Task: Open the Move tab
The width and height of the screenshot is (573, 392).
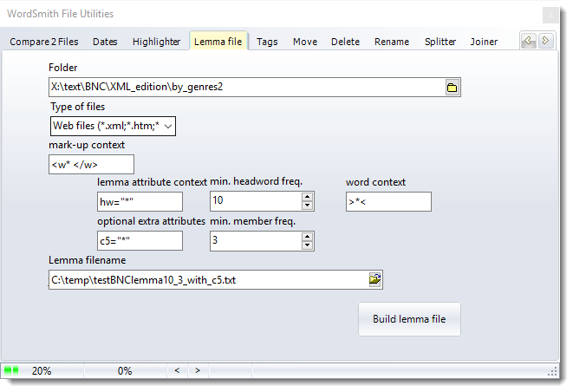Action: tap(305, 42)
